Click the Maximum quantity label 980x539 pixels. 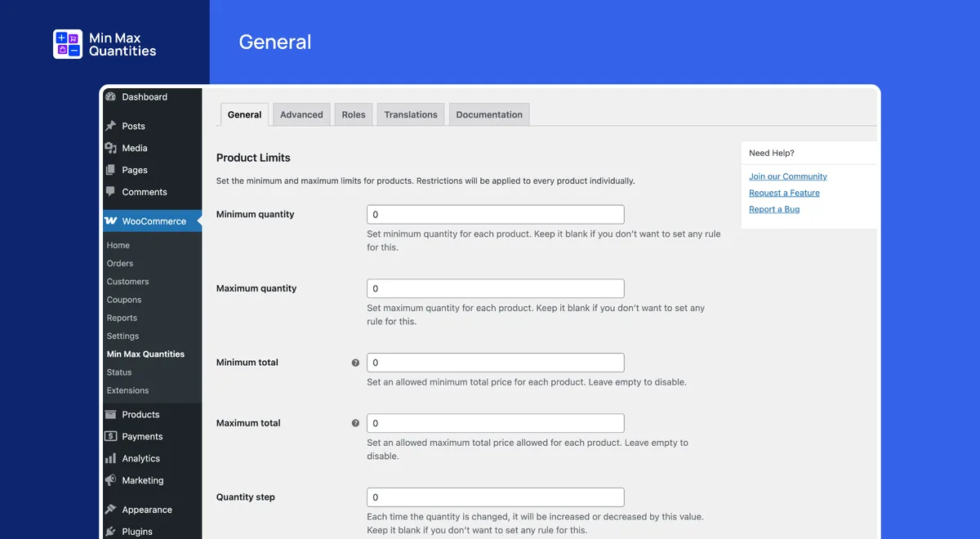point(256,288)
